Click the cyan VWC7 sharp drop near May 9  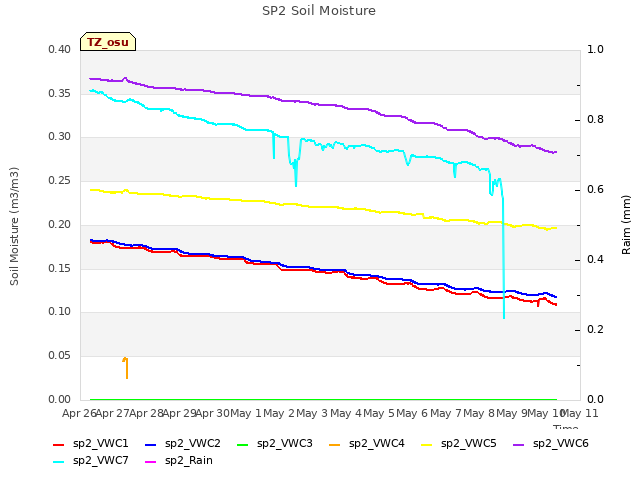click(504, 257)
